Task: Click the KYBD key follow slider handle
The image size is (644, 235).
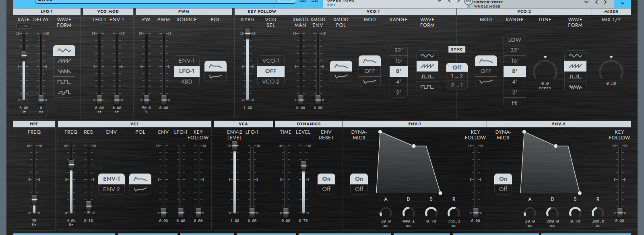Action: [x=248, y=33]
